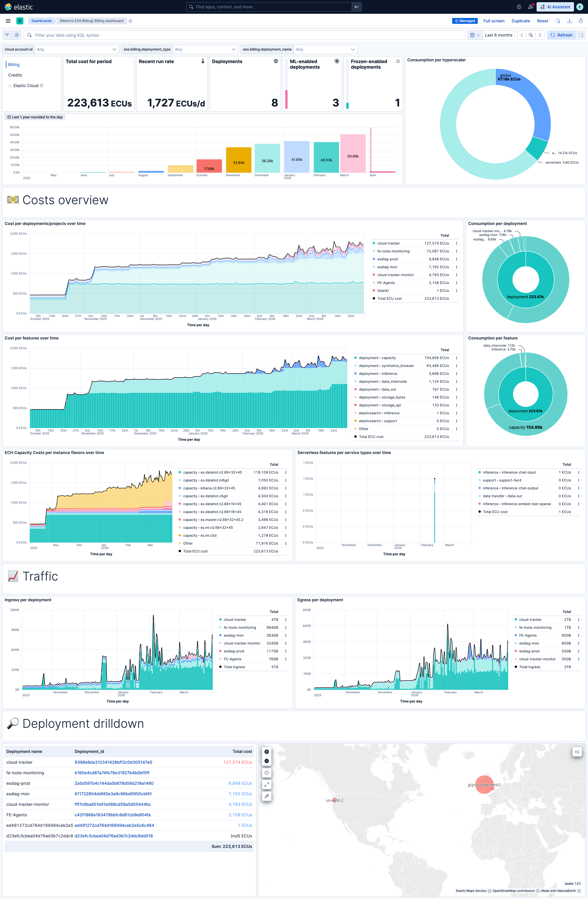Open options for esdiag-mon ingress legend
The width and height of the screenshot is (588, 899).
pos(286,635)
